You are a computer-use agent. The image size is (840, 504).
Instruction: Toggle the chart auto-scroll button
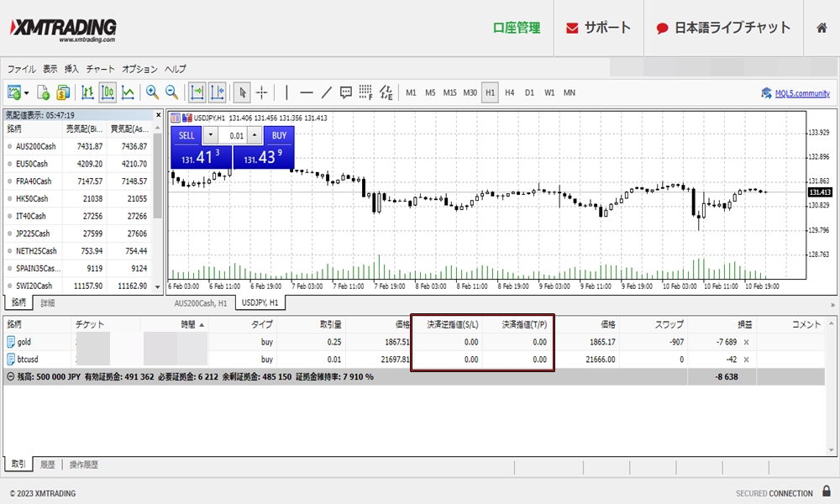(197, 92)
